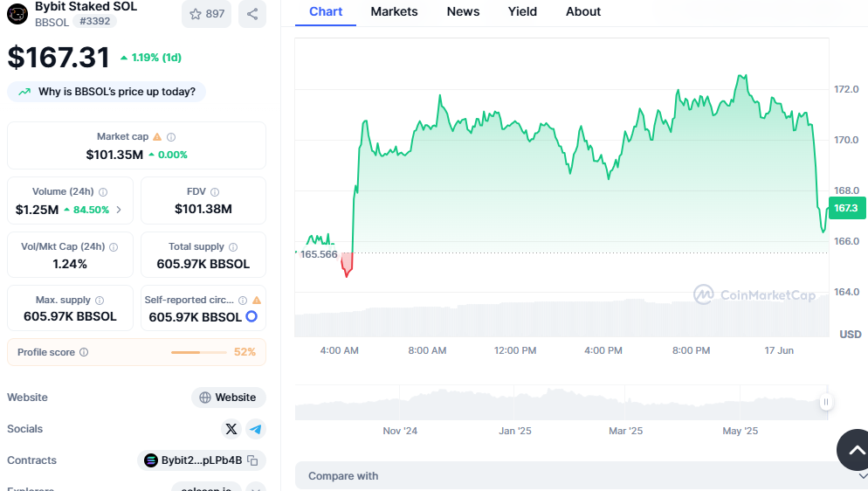Show FDV info icon
This screenshot has height=491, width=868.
[215, 192]
